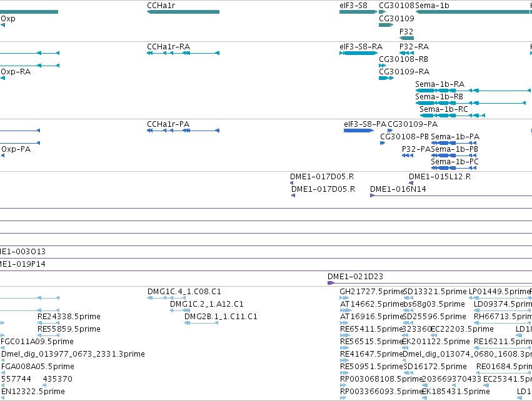Select the SD25596.5prime EST label
This screenshot has height=401, width=532.
[434, 317]
